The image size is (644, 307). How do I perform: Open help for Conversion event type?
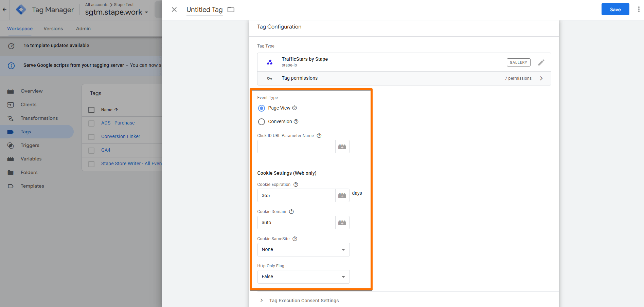pos(296,121)
